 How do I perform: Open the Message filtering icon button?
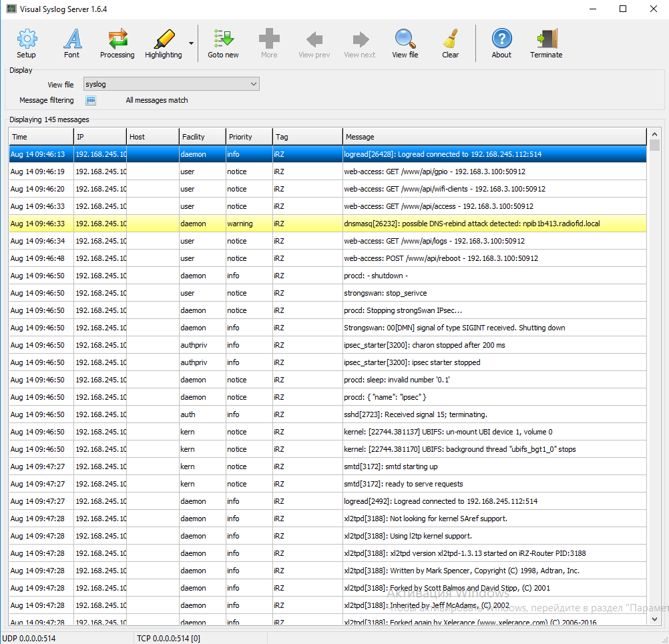tap(91, 101)
